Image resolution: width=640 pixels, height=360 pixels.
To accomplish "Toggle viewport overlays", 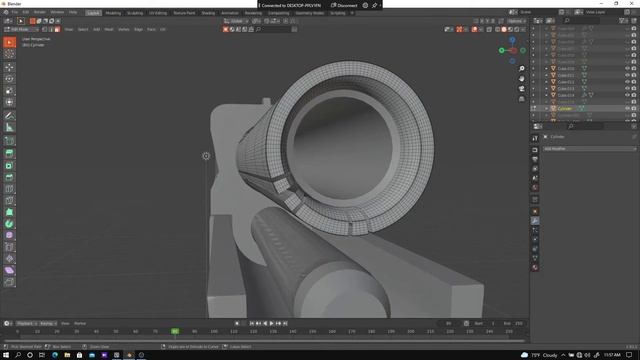I will click(x=474, y=29).
